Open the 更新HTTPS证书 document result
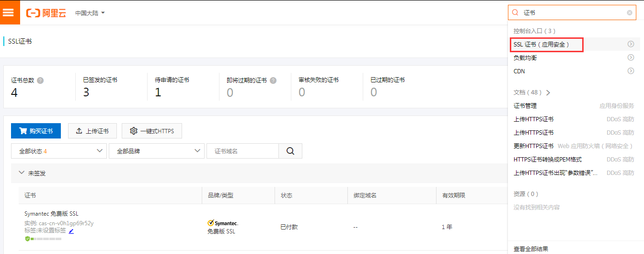 533,146
